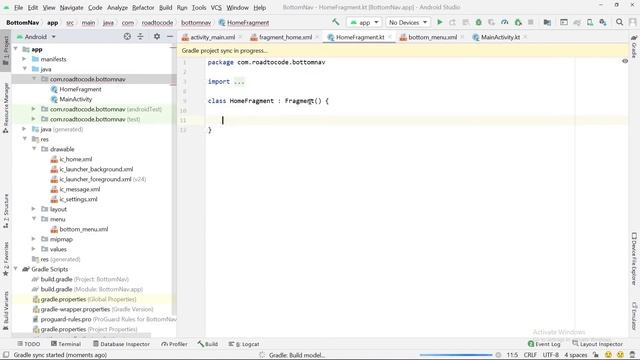Click Collapse All icon in Project panel
The height and width of the screenshot is (360, 640).
[x=140, y=37]
